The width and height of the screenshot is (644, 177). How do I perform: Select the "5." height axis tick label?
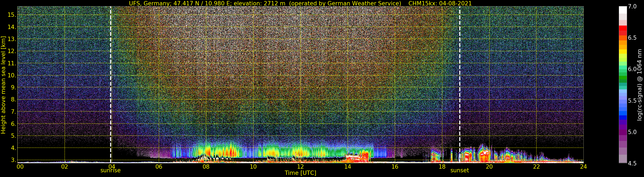coord(14,136)
